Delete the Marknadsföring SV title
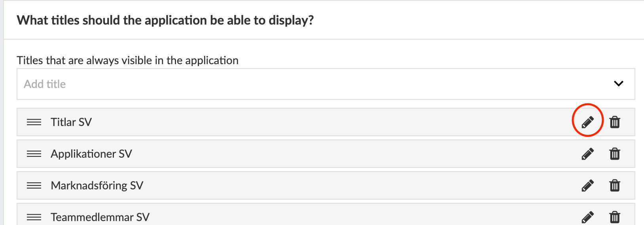The width and height of the screenshot is (644, 225). (615, 185)
